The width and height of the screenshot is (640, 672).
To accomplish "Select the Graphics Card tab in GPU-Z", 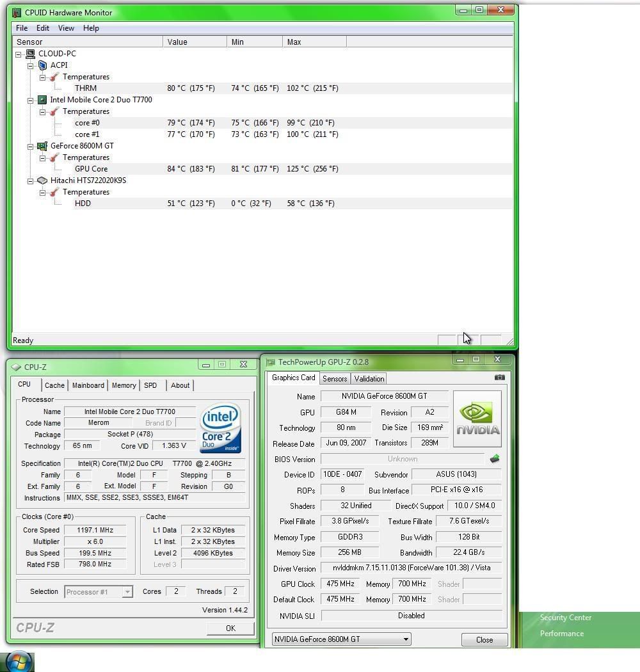I will point(294,378).
